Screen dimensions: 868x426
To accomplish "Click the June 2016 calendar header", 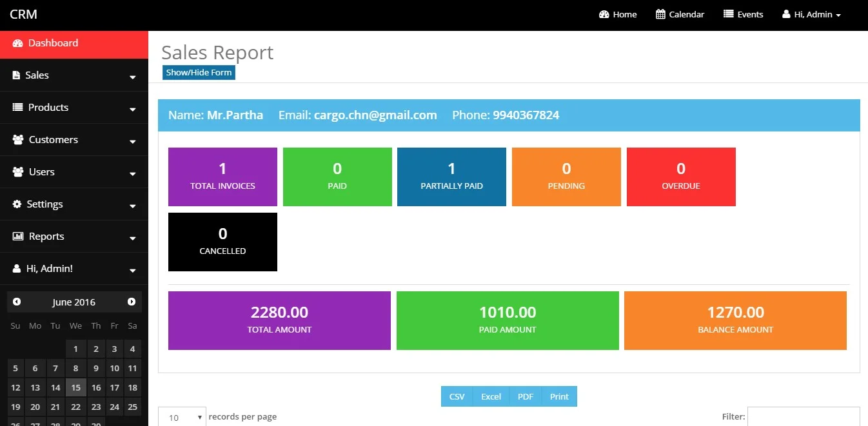I will 74,302.
